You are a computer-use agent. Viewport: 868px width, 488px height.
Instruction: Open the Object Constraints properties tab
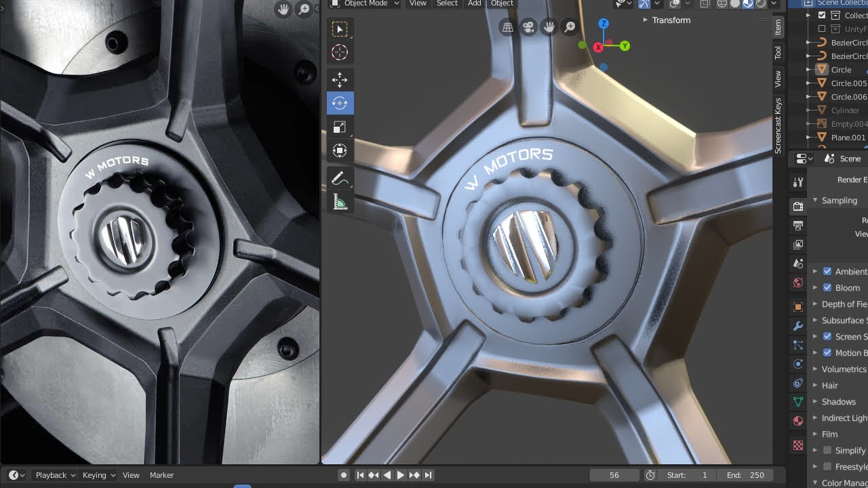pos(798,383)
